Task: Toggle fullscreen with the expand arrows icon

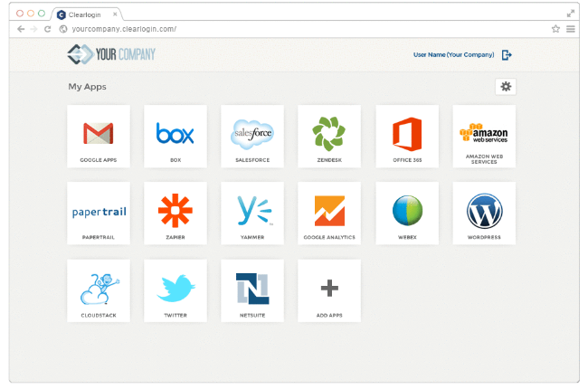Action: 571,14
